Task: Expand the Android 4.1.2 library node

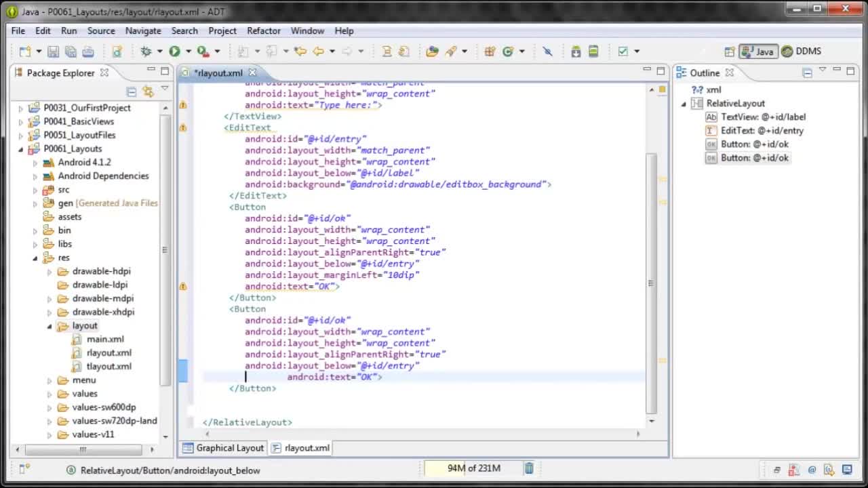Action: click(35, 163)
